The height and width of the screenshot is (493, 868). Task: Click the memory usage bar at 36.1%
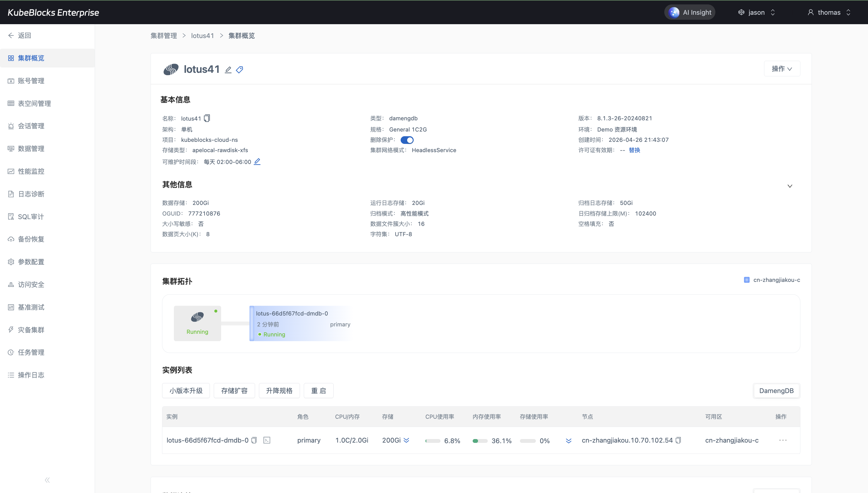click(480, 441)
